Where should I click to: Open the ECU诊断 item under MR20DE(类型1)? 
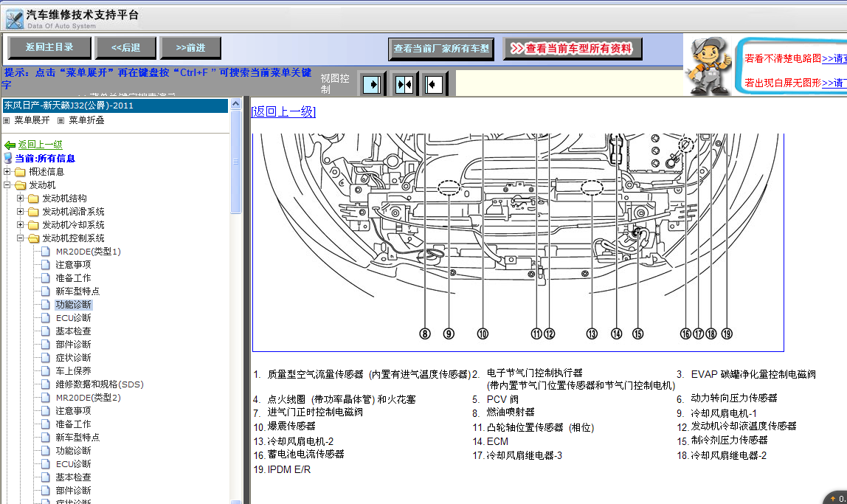74,317
